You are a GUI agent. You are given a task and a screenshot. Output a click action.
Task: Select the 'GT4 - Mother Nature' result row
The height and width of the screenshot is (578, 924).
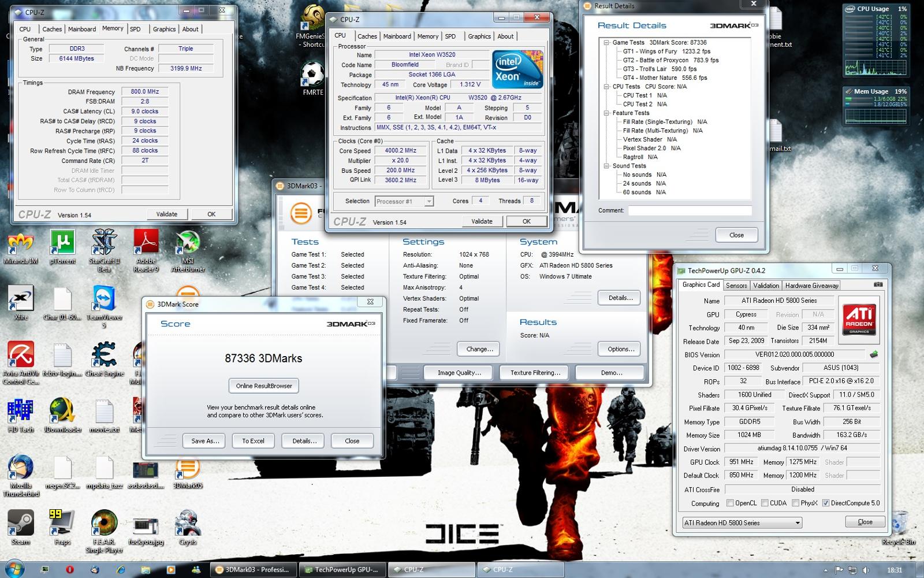click(665, 77)
